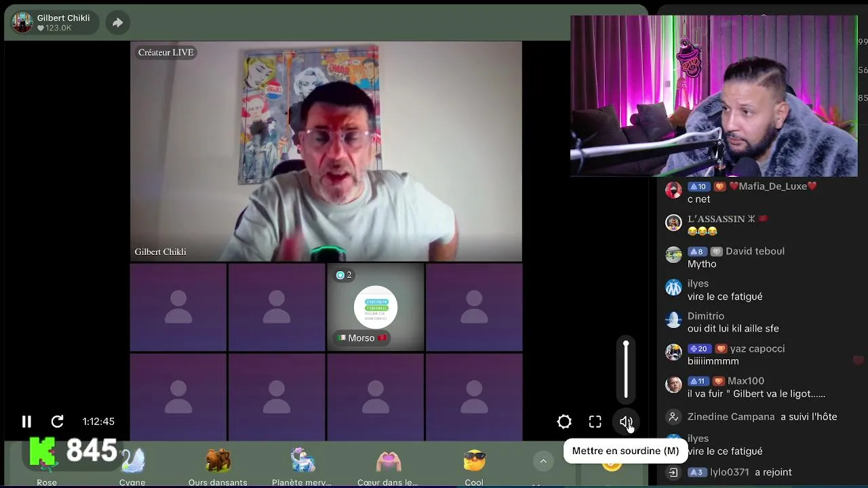Reload the live stream with the refresh icon
The height and width of the screenshot is (488, 868).
[58, 422]
